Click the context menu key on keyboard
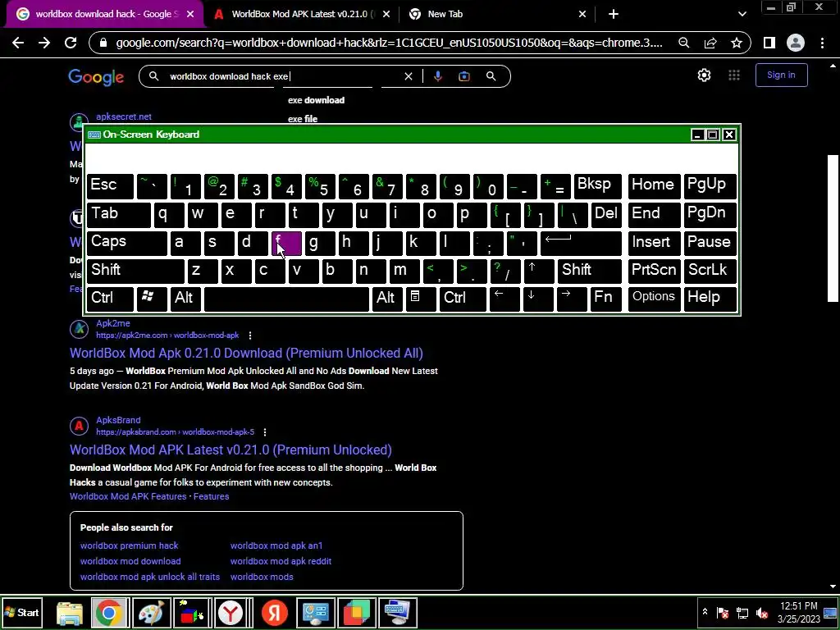The height and width of the screenshot is (630, 840). (421, 299)
